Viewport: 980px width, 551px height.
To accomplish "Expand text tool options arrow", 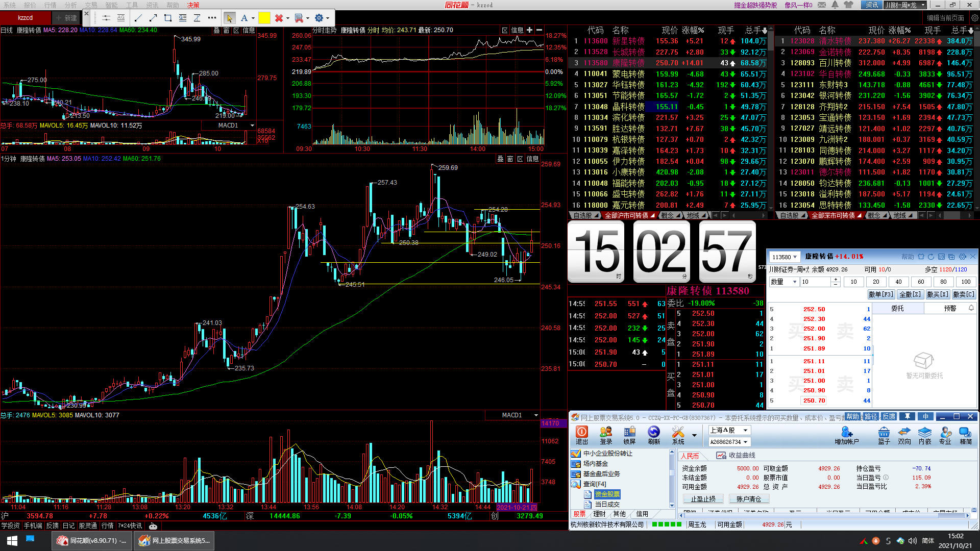I will tap(253, 18).
